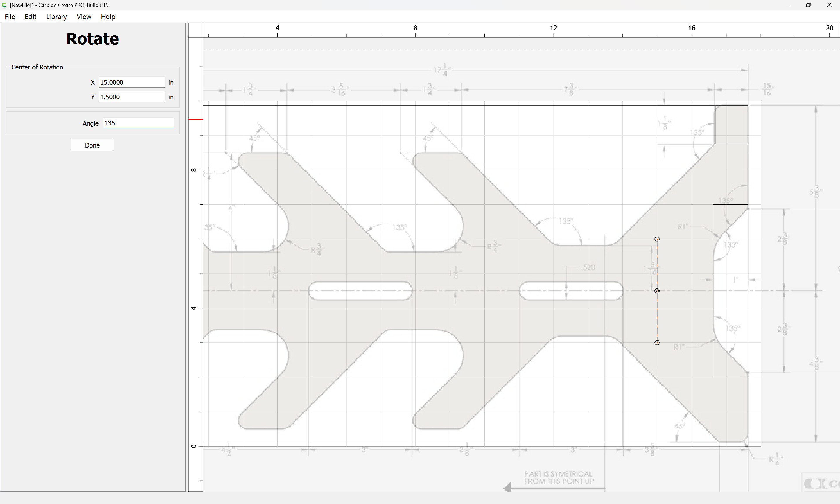Screen dimensions: 840x504
Task: Click the right elongated slot near .520 label
Action: 571,291
